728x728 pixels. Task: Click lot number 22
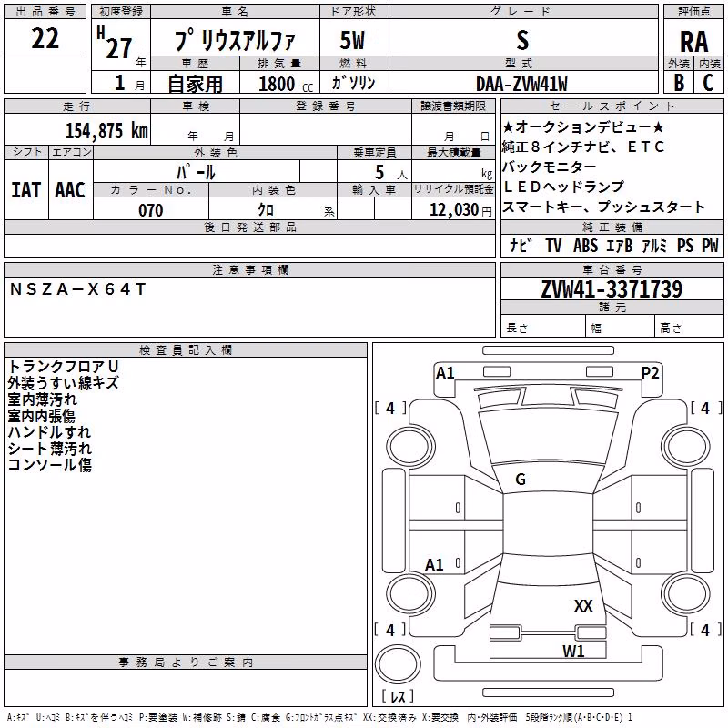[45, 38]
